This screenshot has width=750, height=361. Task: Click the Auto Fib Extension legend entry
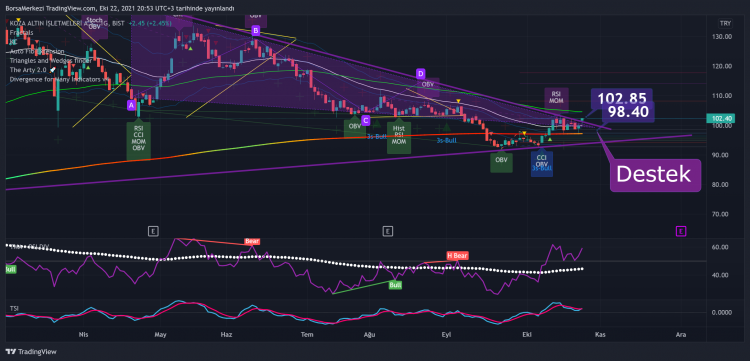pyautogui.click(x=37, y=51)
